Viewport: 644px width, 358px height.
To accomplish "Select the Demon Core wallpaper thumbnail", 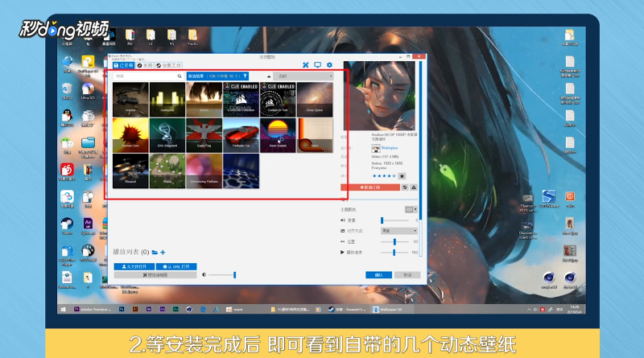I will click(130, 135).
